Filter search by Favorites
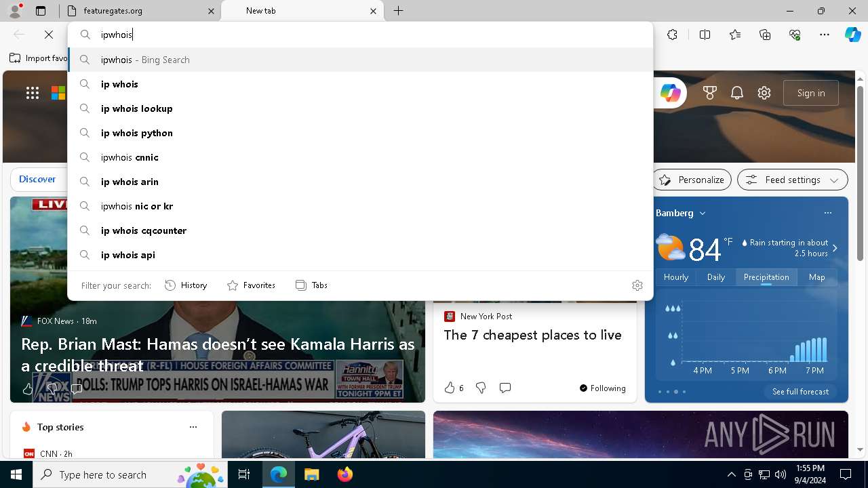The image size is (868, 488). click(x=251, y=285)
